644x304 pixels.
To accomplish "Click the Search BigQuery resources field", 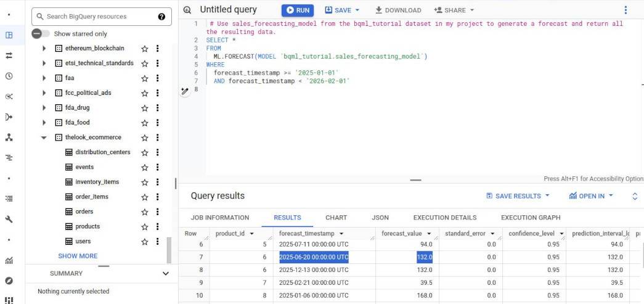I will tap(102, 17).
